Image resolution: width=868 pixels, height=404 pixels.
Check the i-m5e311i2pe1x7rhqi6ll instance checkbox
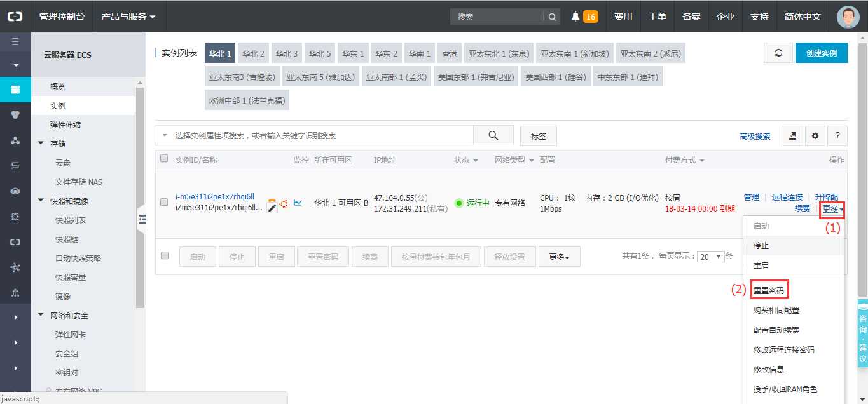[x=164, y=202]
